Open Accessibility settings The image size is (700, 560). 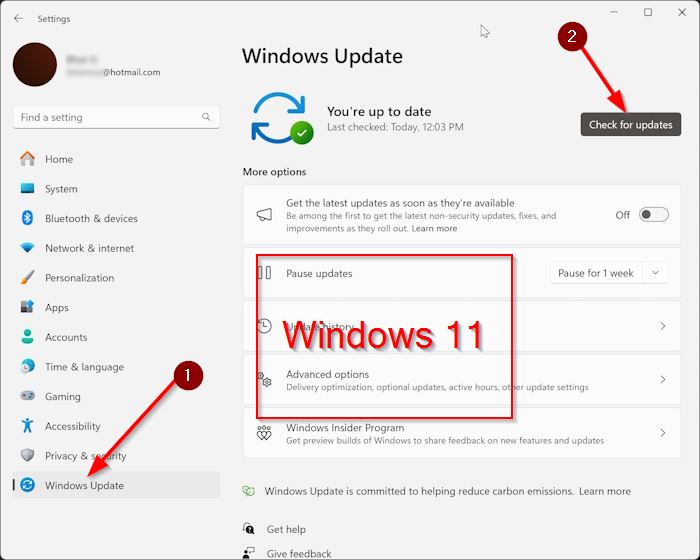(116, 426)
